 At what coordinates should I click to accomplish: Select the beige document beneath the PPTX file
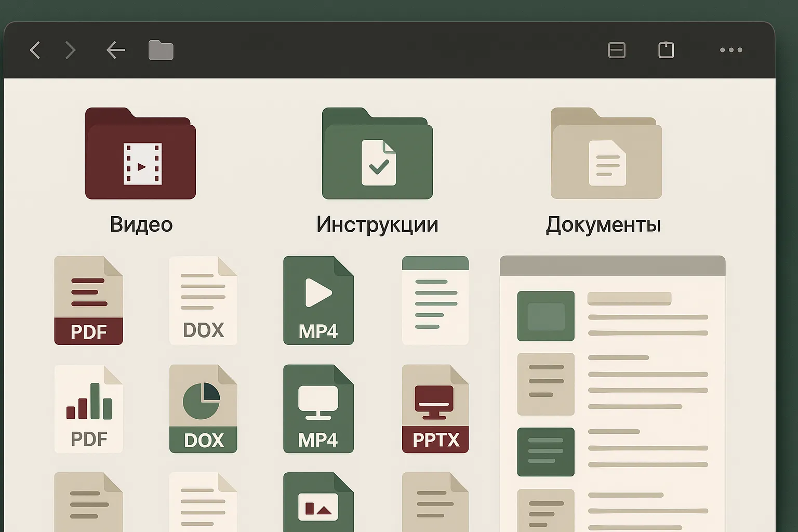point(435,502)
